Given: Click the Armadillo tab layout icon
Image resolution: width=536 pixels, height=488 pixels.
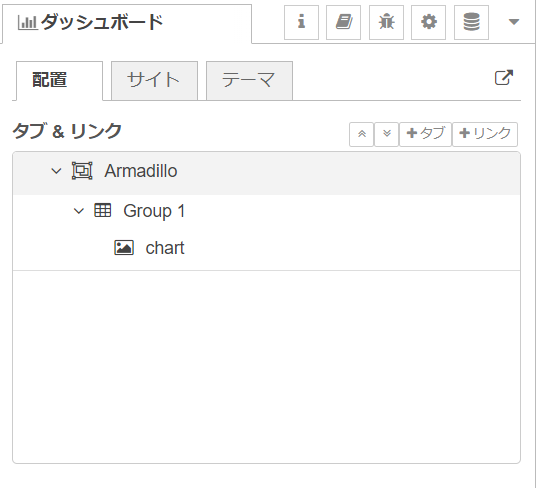Looking at the screenshot, I should pyautogui.click(x=82, y=171).
